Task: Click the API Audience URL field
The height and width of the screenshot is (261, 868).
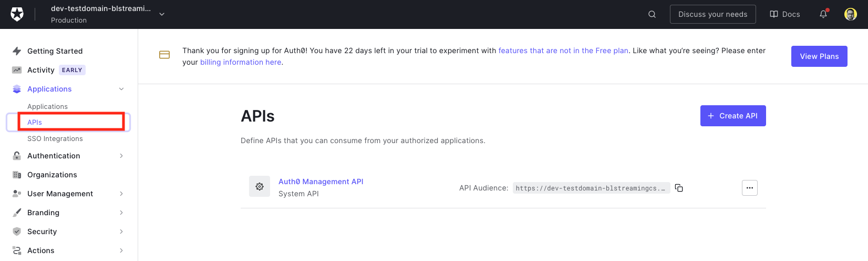Action: click(x=591, y=188)
